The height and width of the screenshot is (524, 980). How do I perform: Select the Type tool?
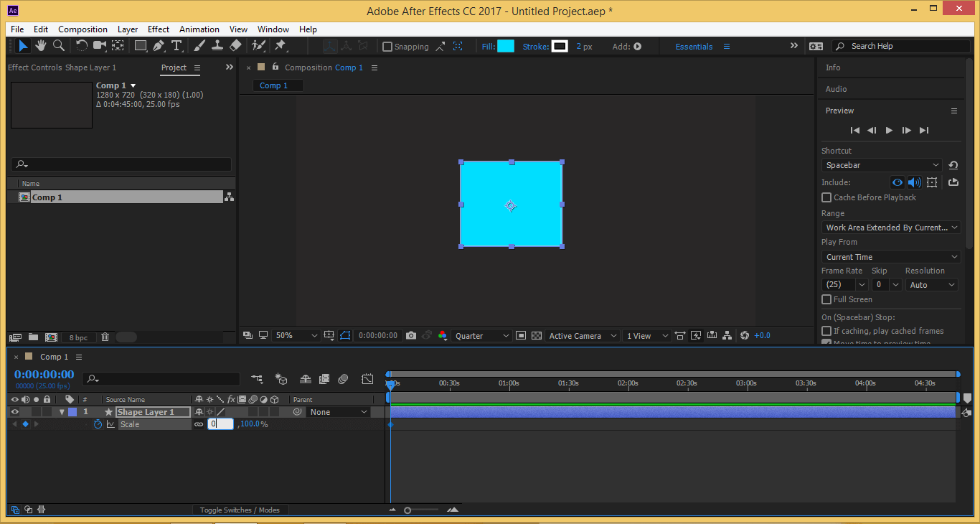tap(176, 46)
